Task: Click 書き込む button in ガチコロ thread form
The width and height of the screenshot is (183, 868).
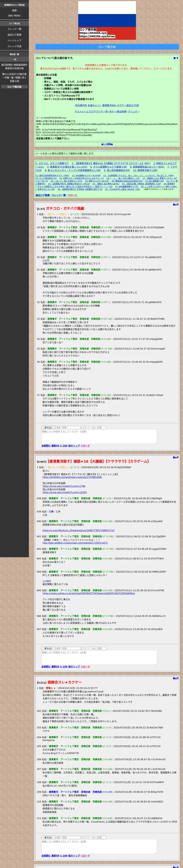Action: pos(48,428)
